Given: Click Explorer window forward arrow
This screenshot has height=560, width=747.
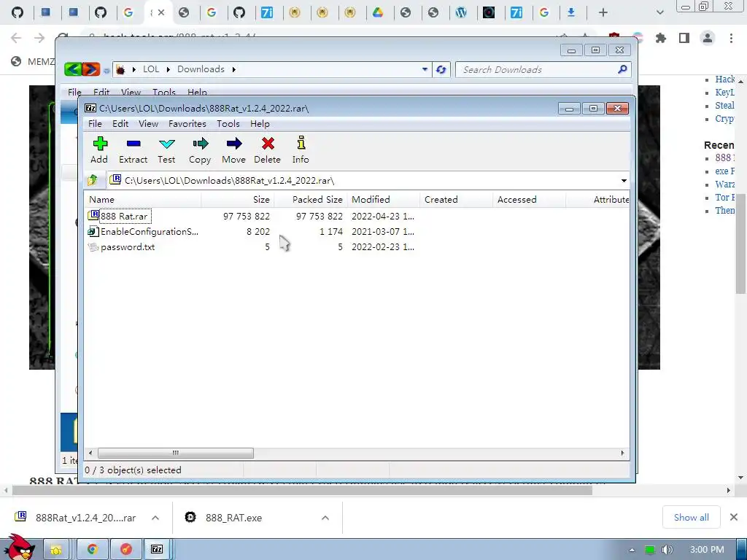Looking at the screenshot, I should (91, 69).
